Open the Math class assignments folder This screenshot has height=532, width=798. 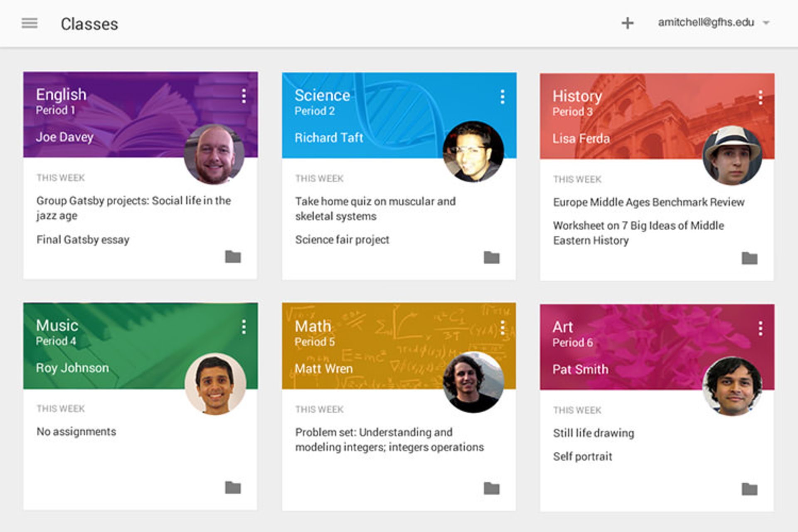492,489
